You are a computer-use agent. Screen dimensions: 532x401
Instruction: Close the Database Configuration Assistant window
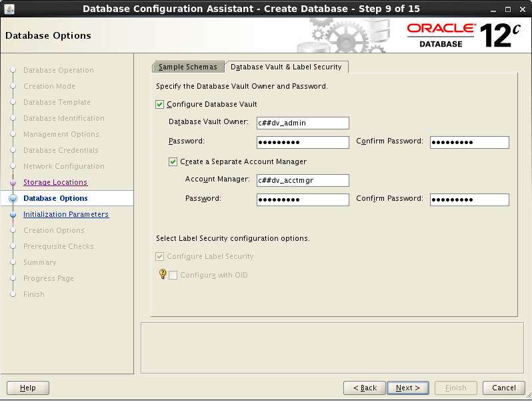[x=523, y=9]
